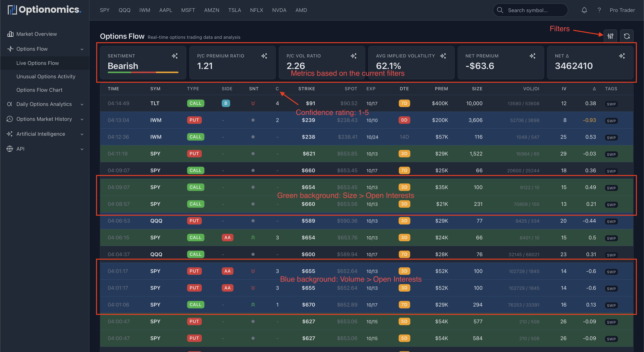
Task: Expand the API sidebar section
Action: click(x=82, y=149)
